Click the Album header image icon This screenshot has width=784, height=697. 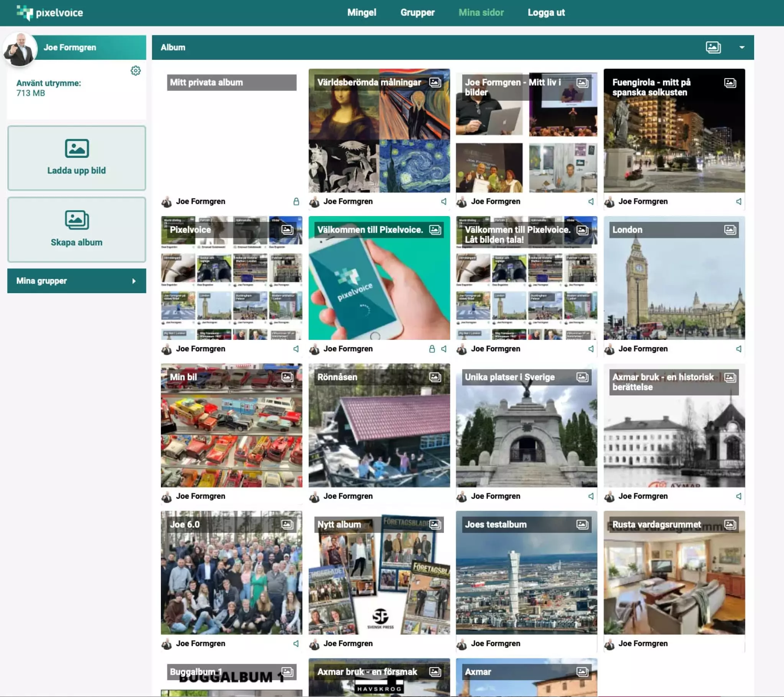point(713,47)
